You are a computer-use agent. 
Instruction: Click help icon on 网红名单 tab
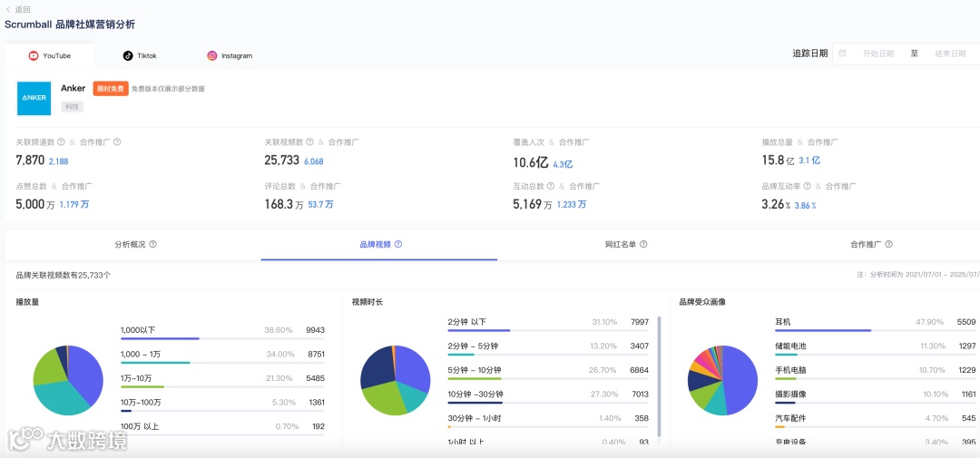643,244
